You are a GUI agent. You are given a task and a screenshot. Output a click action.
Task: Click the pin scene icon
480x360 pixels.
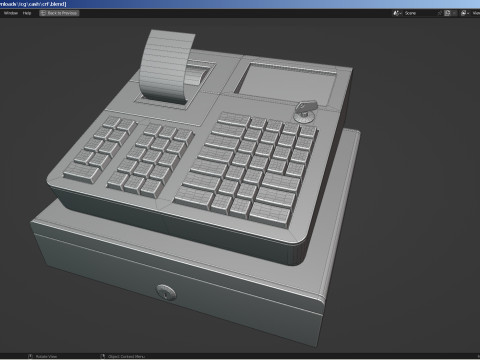click(x=440, y=13)
